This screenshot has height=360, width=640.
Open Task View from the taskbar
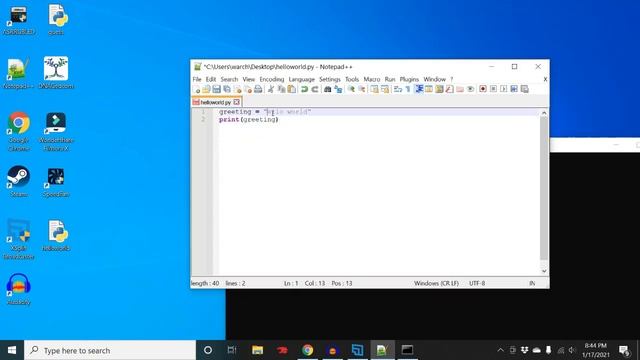tap(232, 350)
